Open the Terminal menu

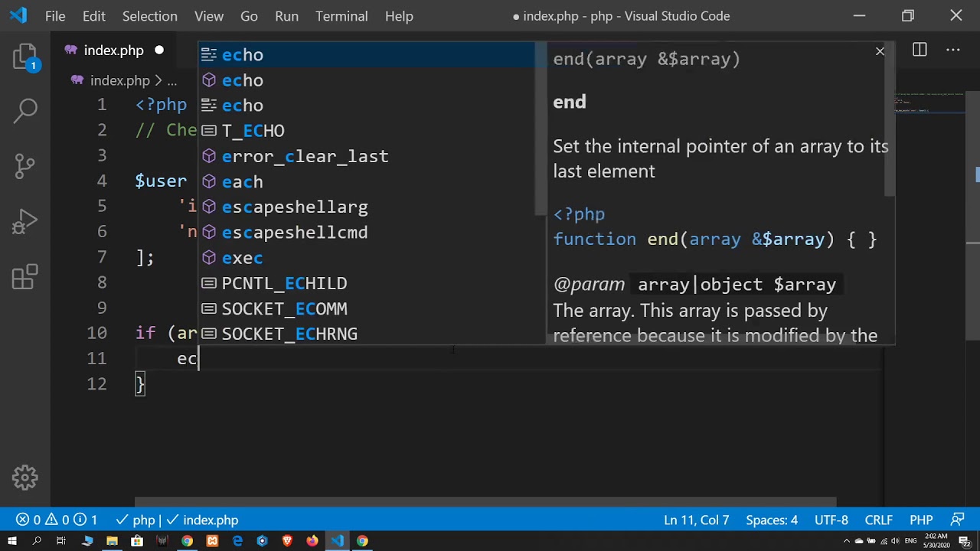341,16
